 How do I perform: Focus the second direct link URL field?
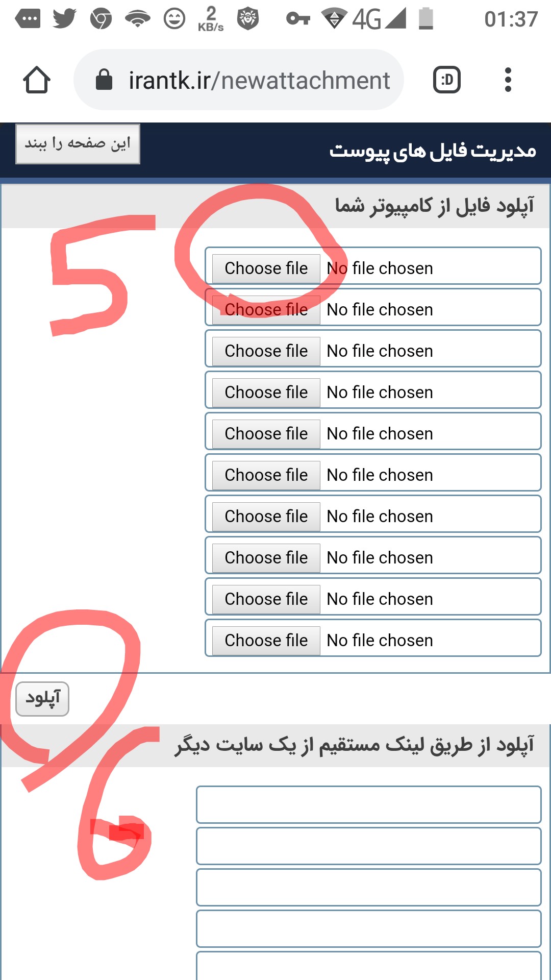[x=369, y=846]
